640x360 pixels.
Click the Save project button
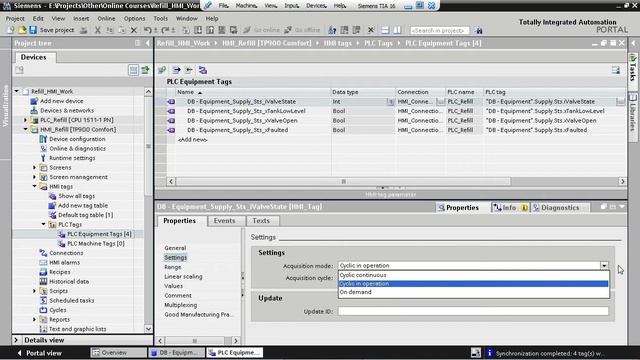[51, 30]
